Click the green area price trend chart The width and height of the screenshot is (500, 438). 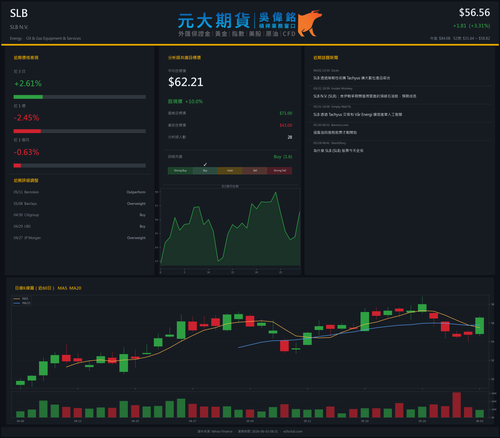click(230, 229)
